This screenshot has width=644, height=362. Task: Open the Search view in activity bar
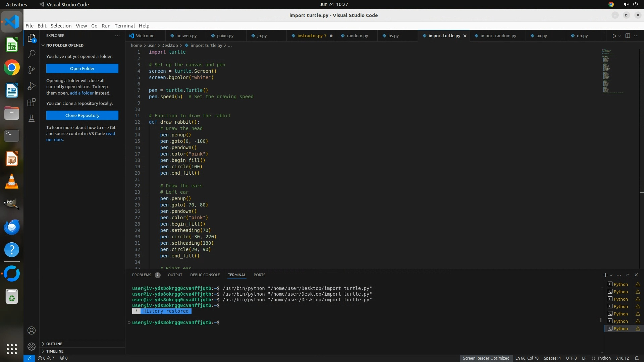(x=32, y=54)
